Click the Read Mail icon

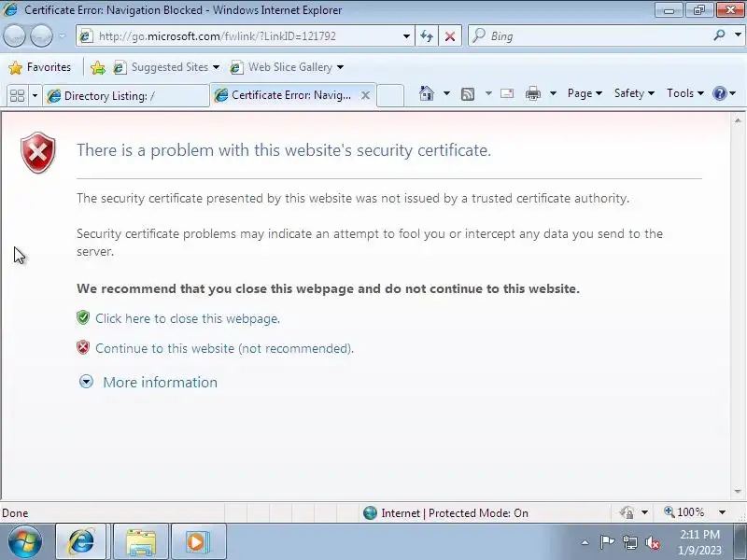507,93
